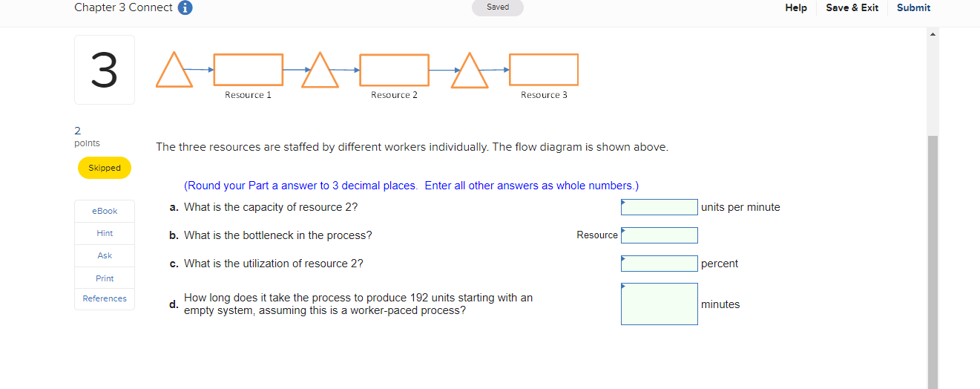Click the bottleneck Resource input field
Viewport: 980px width, 389px height.
click(x=660, y=235)
